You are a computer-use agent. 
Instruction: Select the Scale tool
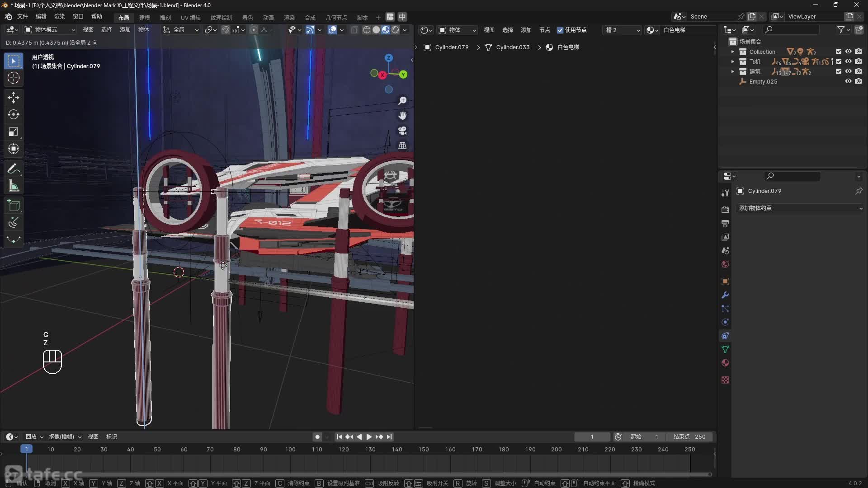[14, 131]
